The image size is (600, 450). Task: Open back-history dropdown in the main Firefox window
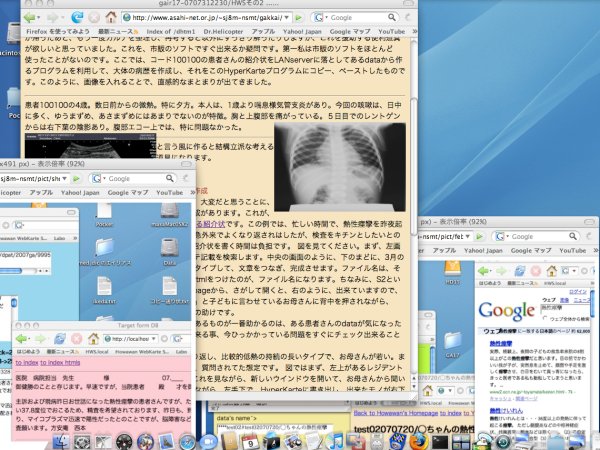pos(39,18)
